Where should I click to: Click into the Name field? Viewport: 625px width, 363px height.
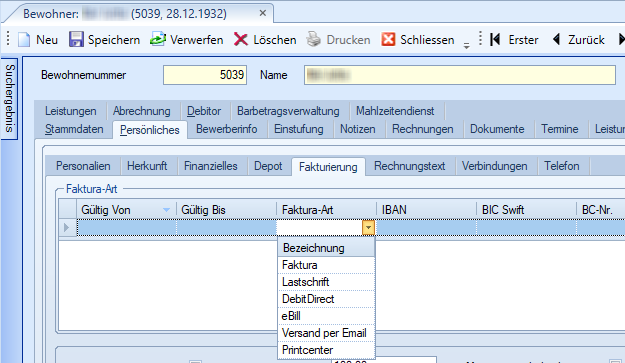pyautogui.click(x=460, y=75)
